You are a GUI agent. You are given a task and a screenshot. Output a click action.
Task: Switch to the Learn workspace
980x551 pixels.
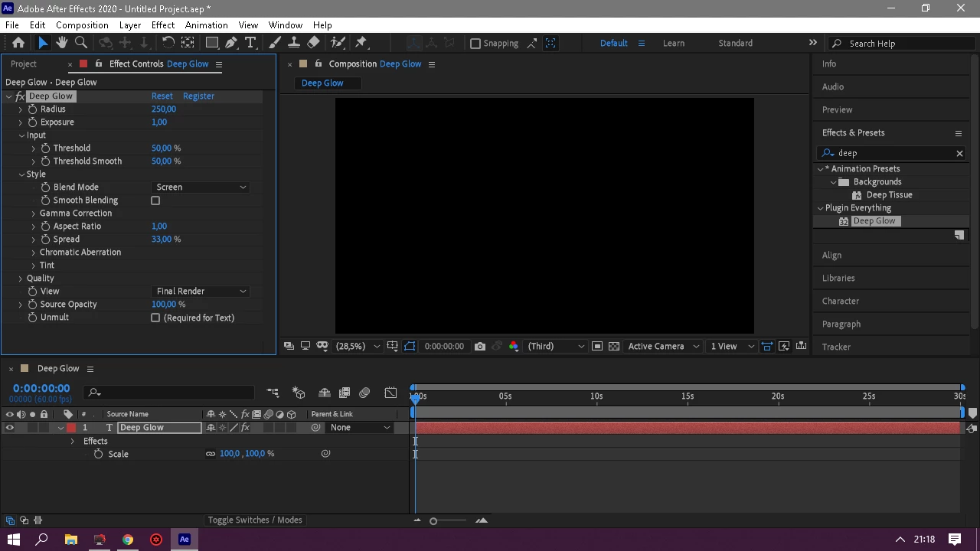coord(674,44)
